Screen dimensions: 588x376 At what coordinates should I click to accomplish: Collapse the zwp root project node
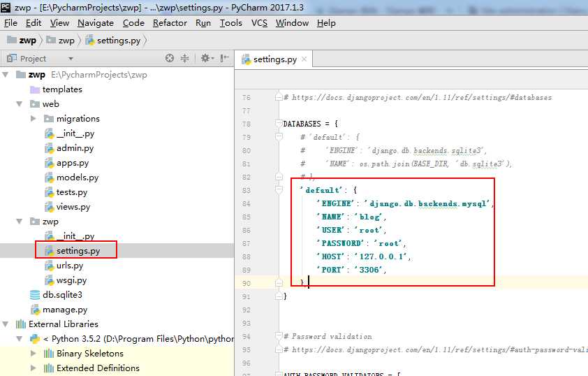6,74
